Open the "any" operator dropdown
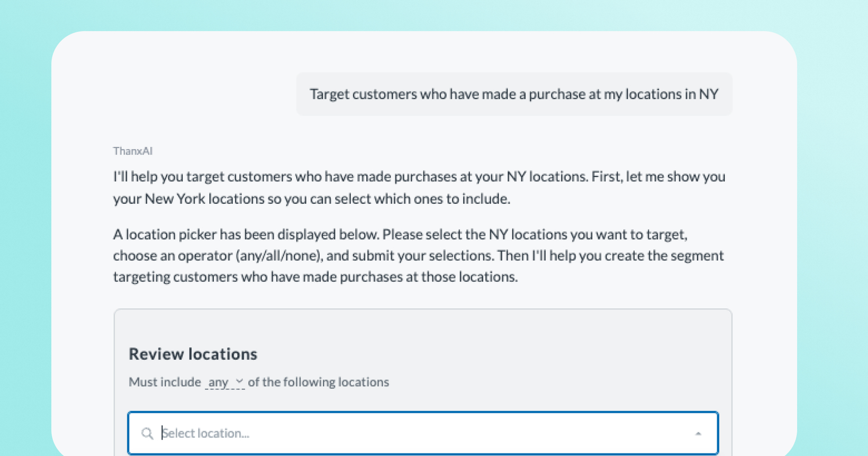This screenshot has height=456, width=868. pyautogui.click(x=225, y=382)
